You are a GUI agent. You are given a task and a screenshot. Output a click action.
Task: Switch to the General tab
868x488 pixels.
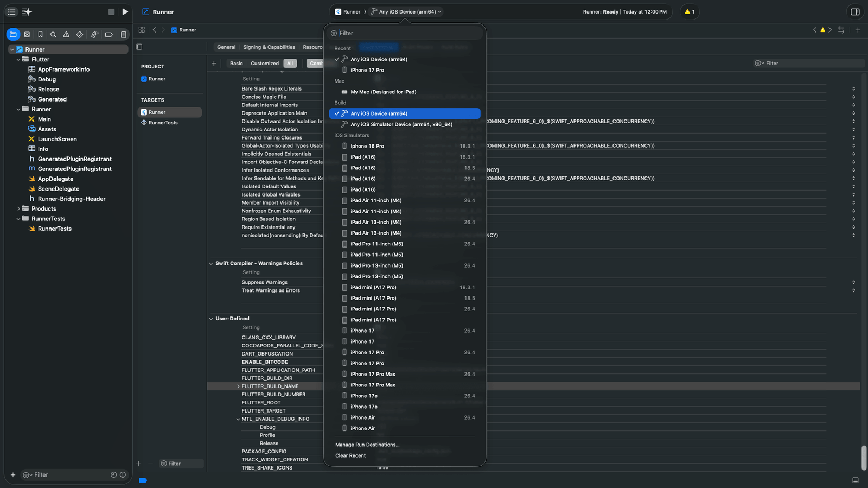pos(226,47)
